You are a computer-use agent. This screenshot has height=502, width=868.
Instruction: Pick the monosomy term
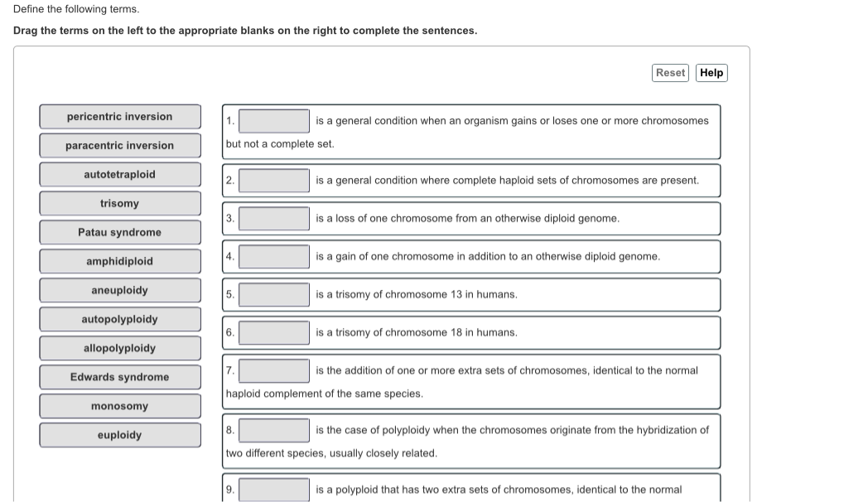coord(119,406)
